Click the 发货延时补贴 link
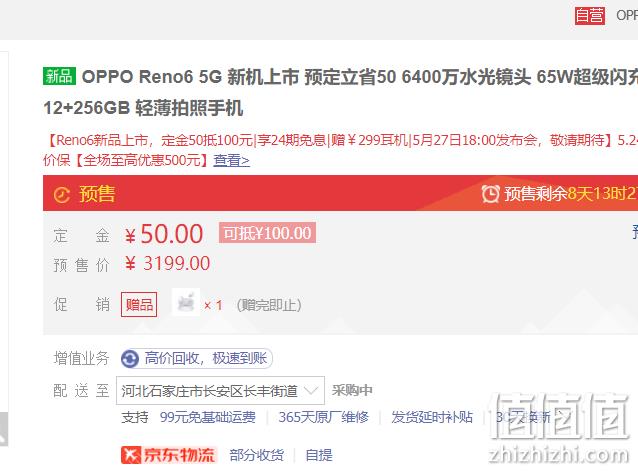Viewport: 638px width, 472px height. tap(432, 417)
